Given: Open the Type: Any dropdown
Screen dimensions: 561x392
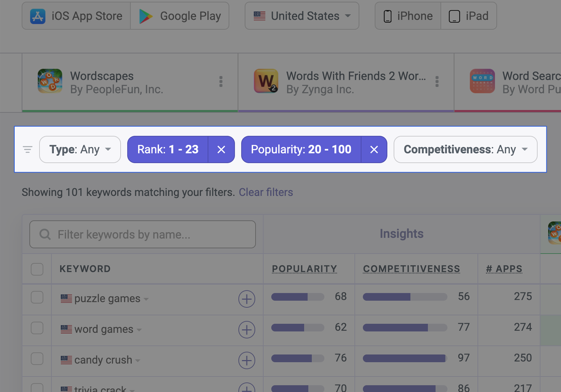Looking at the screenshot, I should (80, 149).
